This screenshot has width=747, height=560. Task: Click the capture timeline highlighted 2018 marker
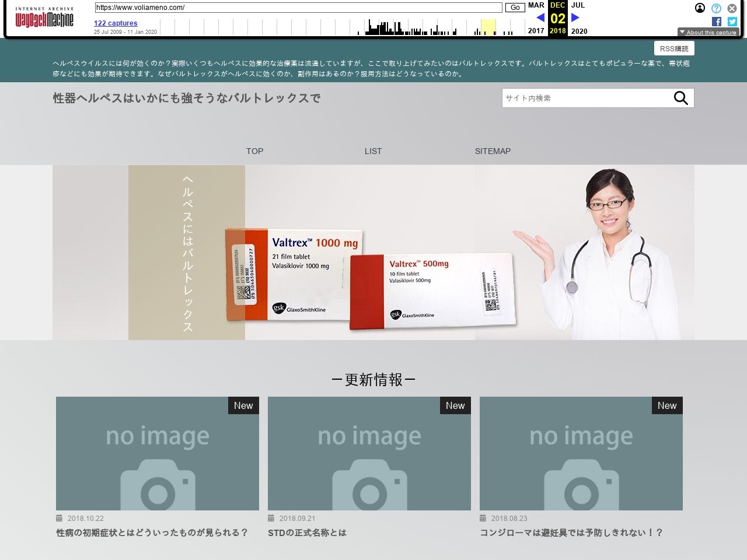click(488, 27)
